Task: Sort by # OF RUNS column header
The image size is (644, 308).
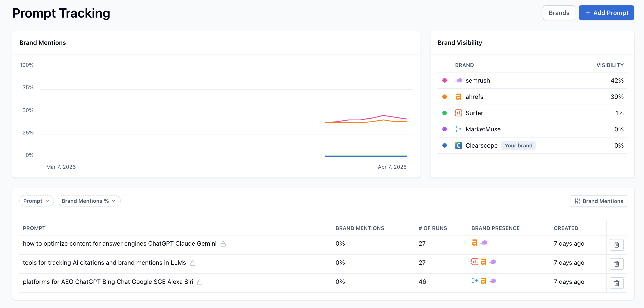Action: [432, 228]
